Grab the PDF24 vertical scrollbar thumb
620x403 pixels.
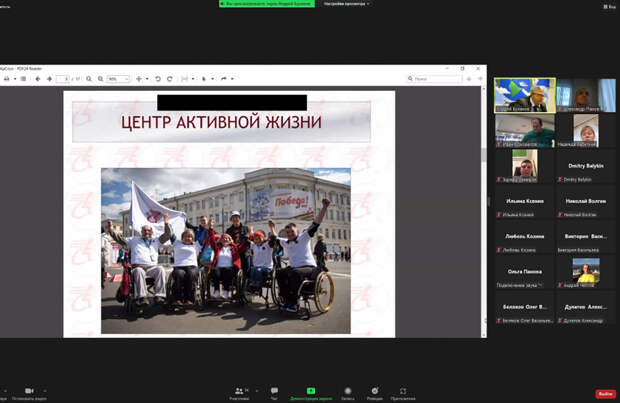pyautogui.click(x=484, y=155)
